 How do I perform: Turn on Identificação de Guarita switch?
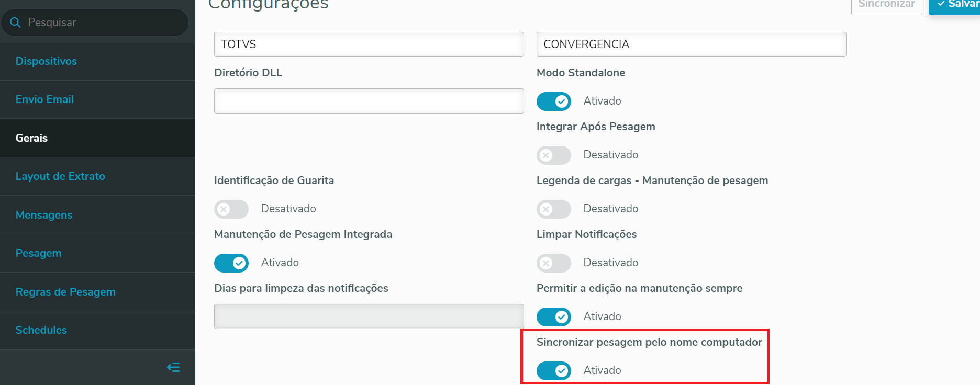tap(231, 209)
